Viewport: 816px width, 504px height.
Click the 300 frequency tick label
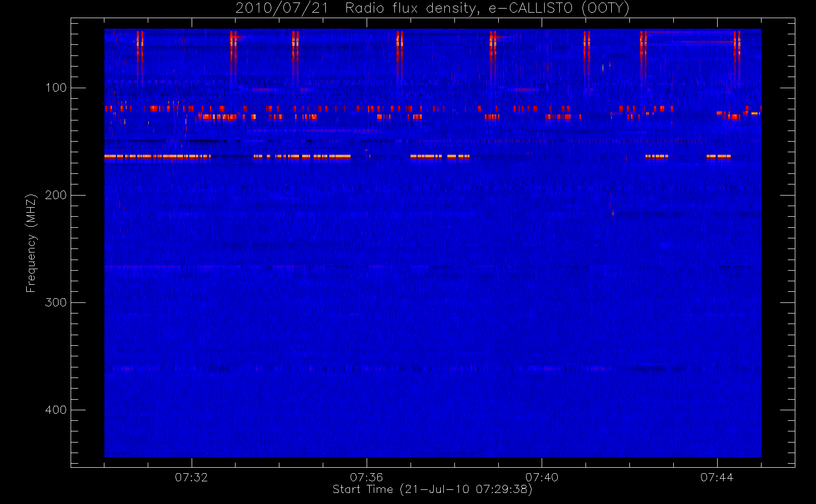56,302
